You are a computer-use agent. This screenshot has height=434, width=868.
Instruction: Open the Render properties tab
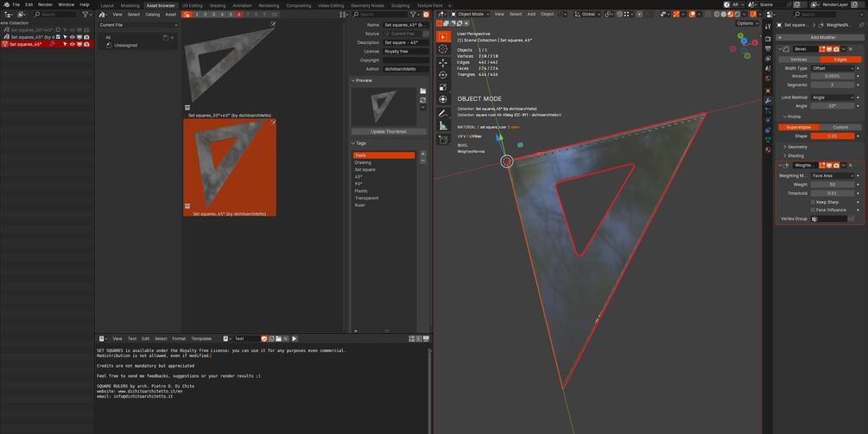[x=768, y=39]
